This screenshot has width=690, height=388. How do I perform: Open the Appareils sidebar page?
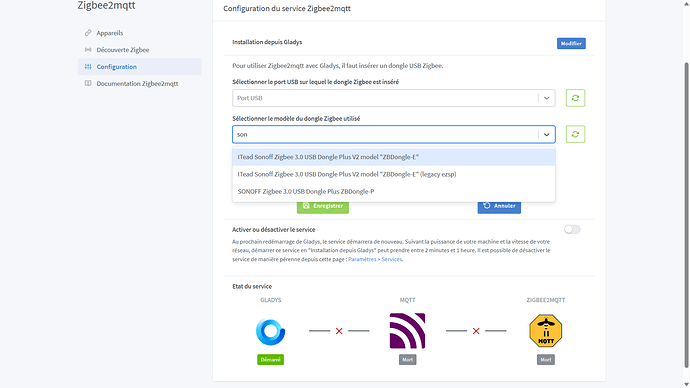coord(139,33)
